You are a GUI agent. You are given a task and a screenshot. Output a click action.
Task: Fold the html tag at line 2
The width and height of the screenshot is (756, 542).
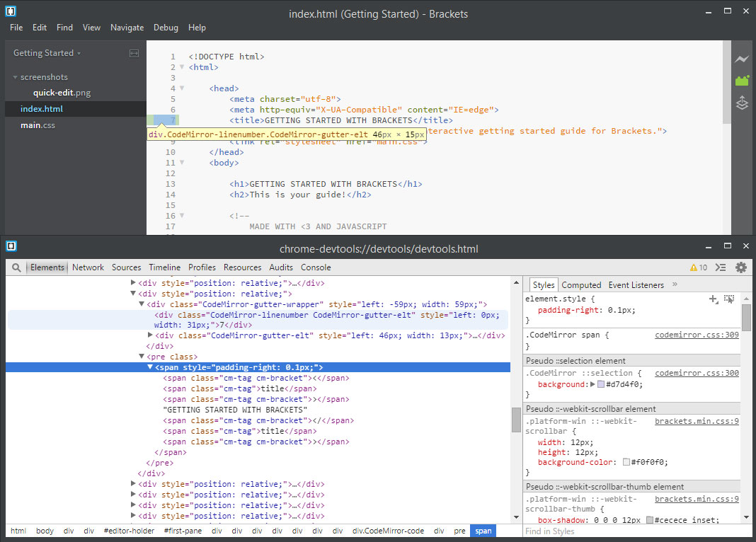182,67
